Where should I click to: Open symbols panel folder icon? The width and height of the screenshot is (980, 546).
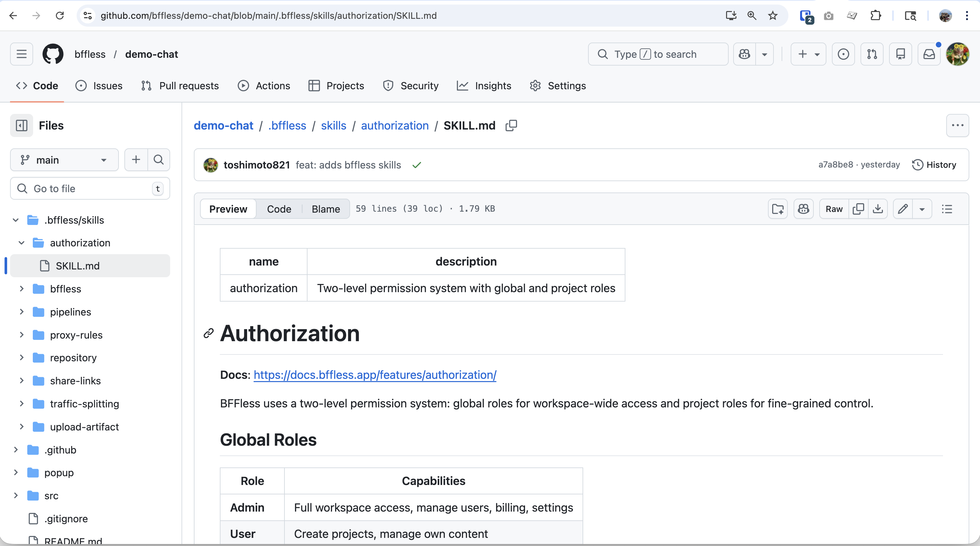[778, 209]
